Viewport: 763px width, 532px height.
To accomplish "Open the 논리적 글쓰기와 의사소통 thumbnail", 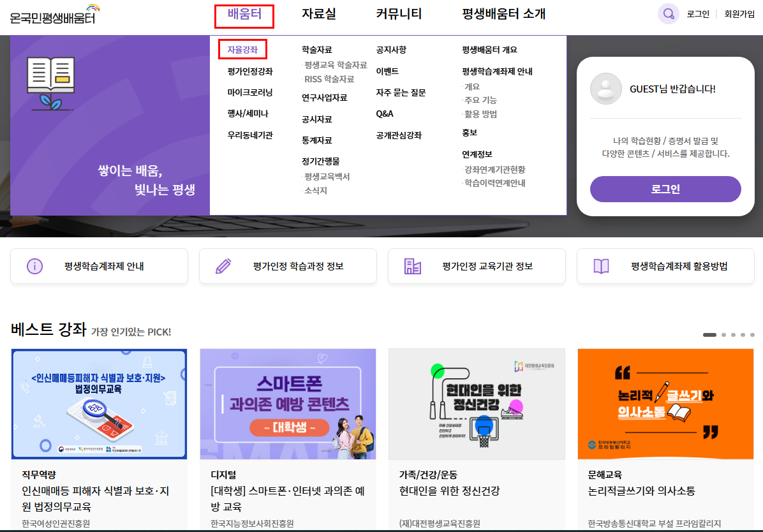I will [x=665, y=404].
